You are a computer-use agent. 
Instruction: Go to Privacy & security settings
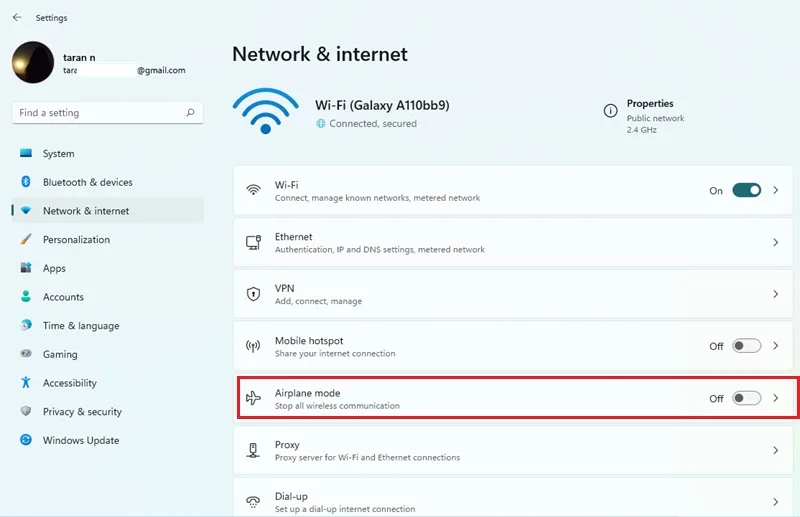click(x=108, y=411)
